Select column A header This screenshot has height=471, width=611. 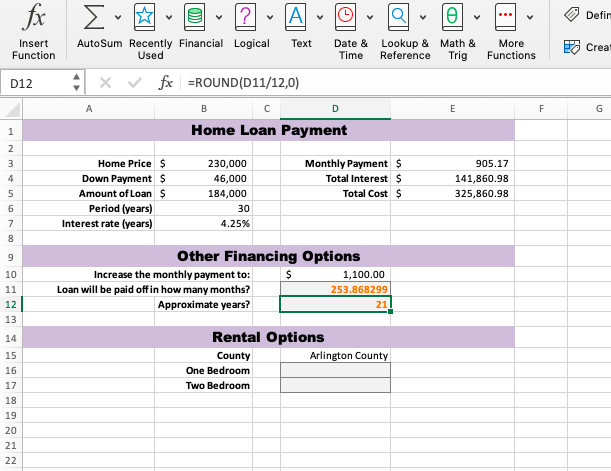point(89,109)
